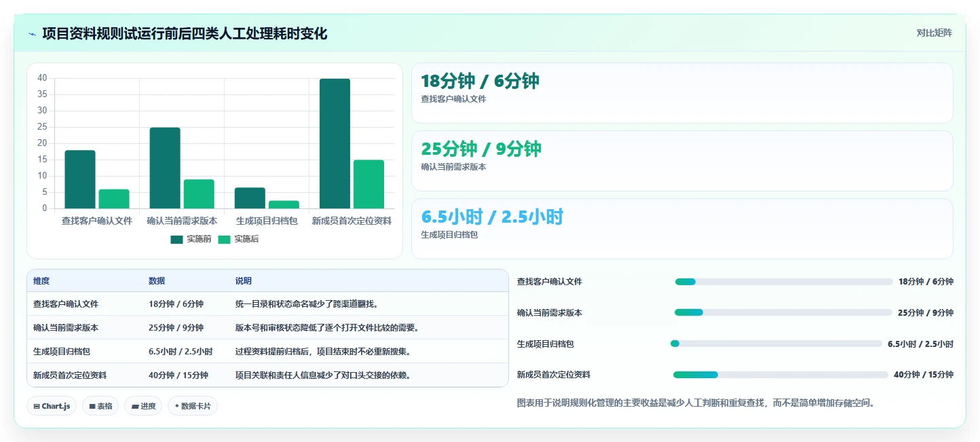Click the progress row value 40分钟 / 15分钟

[924, 375]
